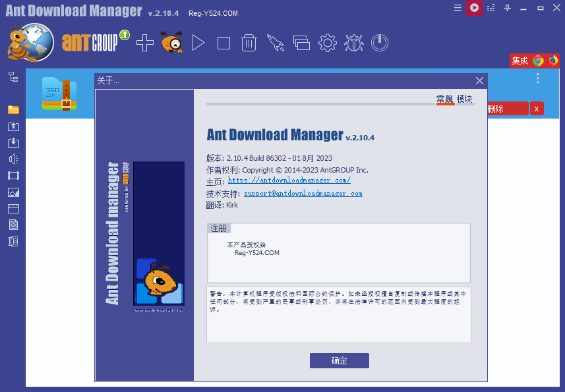
Task: Click the 360 ZIP file thumbnail
Action: 59,94
